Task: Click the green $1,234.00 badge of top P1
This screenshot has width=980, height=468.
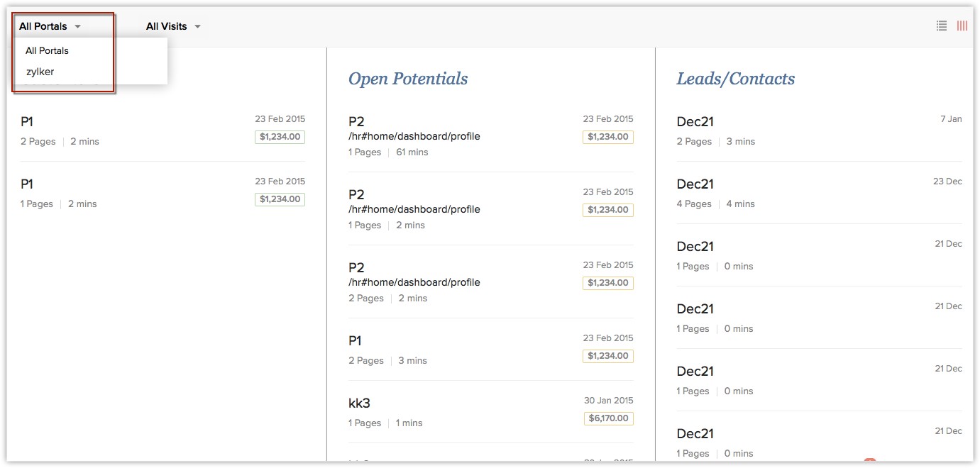Action: tap(280, 137)
